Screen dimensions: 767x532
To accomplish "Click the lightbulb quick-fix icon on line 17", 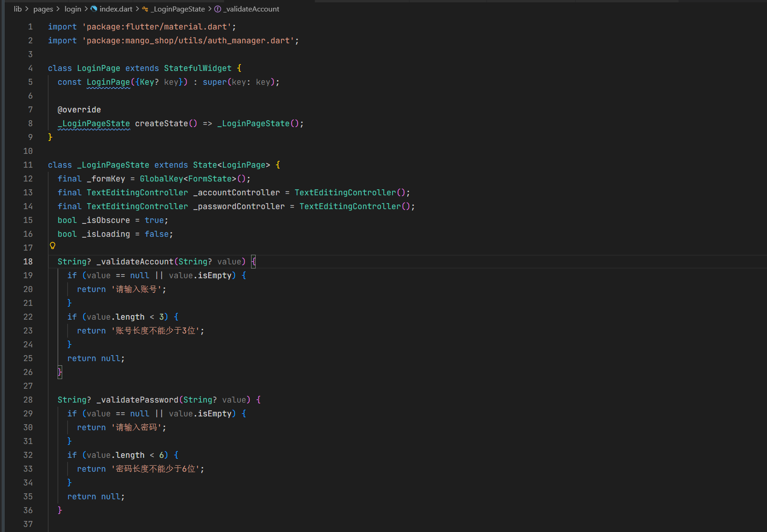I will 53,246.
